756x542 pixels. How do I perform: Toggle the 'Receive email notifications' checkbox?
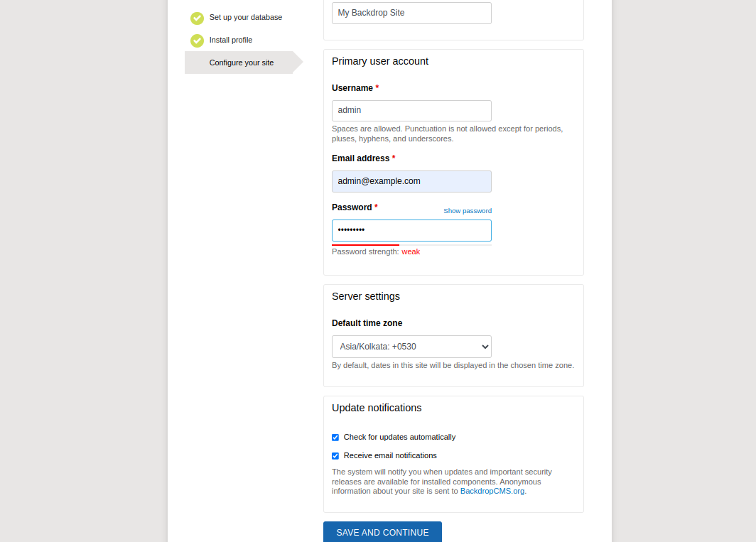click(x=335, y=456)
